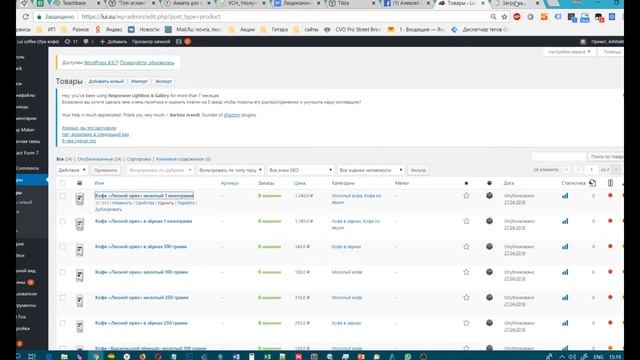This screenshot has width=640, height=360.
Task: Click the browser address bar URL
Action: [x=151, y=17]
